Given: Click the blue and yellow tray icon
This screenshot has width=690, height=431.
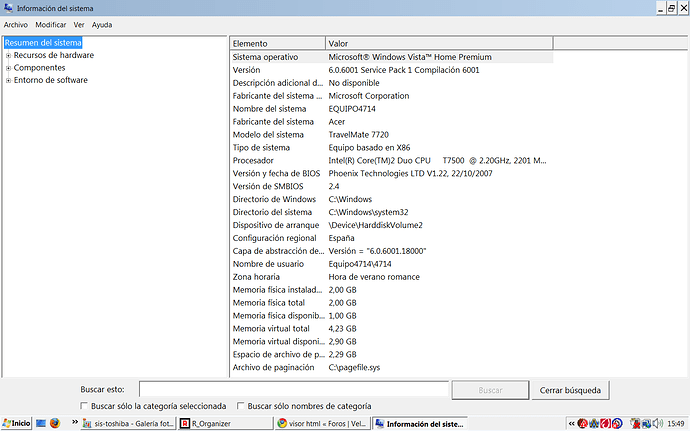Looking at the screenshot, I should coord(594,424).
